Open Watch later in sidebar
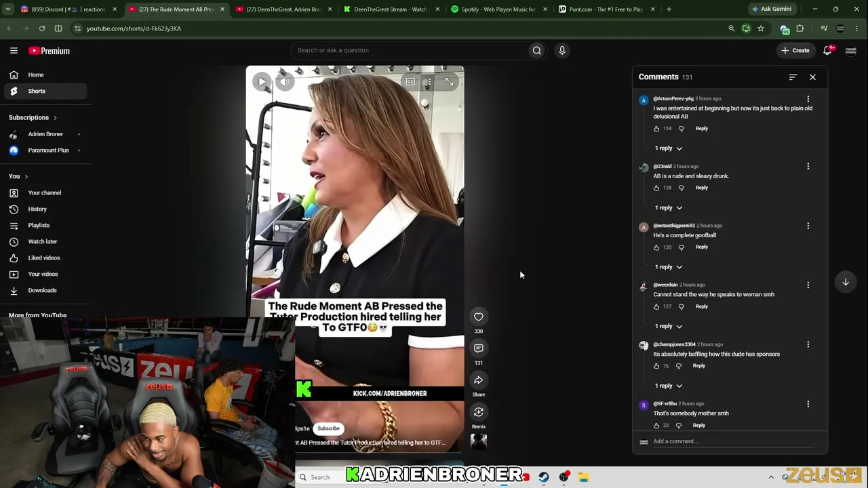868x488 pixels. [44, 242]
